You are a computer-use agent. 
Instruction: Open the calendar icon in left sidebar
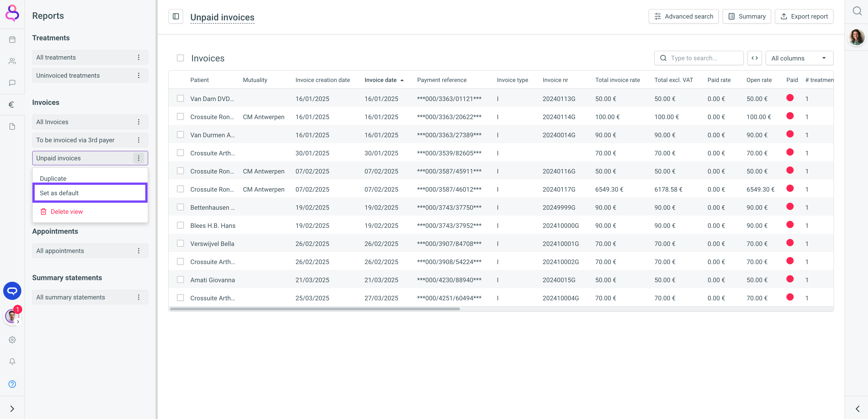pos(12,39)
